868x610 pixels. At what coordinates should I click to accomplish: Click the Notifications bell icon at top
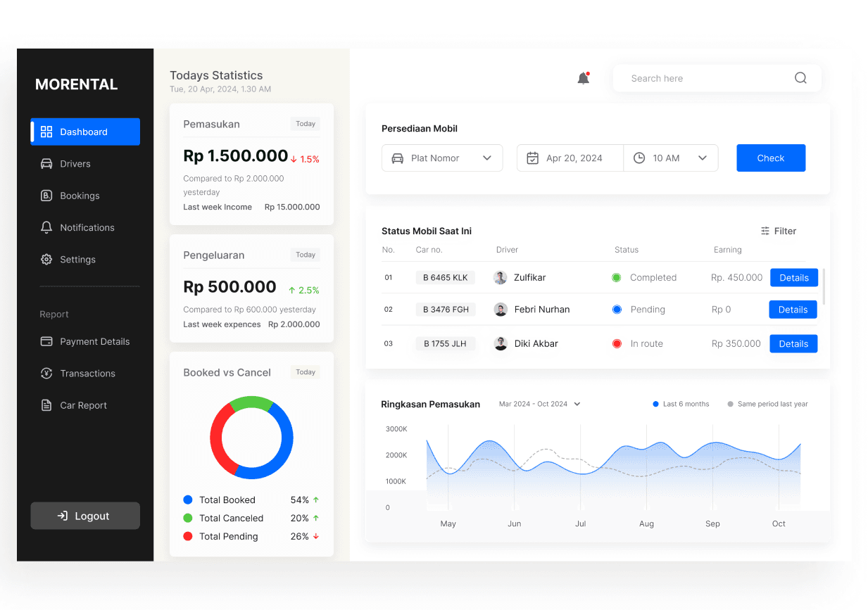coord(583,77)
